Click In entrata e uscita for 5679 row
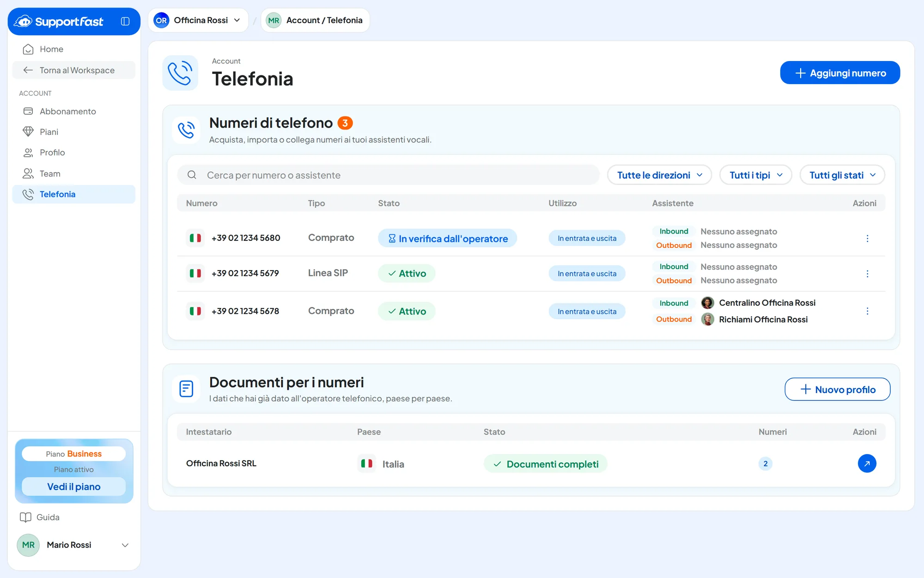The height and width of the screenshot is (578, 924). 587,273
